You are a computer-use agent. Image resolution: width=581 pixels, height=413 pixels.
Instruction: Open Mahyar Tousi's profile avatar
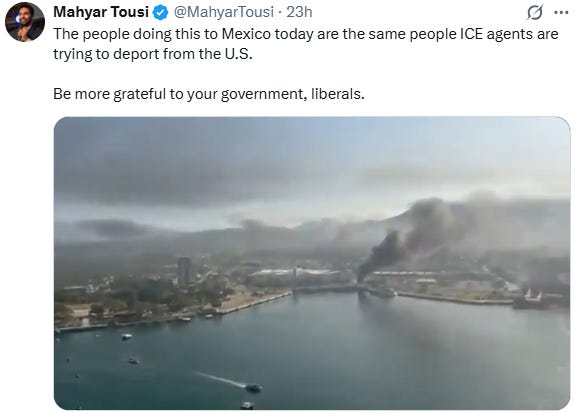click(25, 22)
